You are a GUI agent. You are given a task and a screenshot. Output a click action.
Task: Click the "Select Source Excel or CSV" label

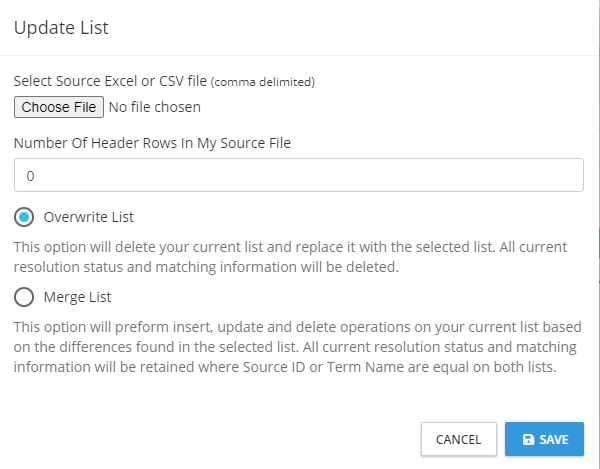pyautogui.click(x=109, y=81)
